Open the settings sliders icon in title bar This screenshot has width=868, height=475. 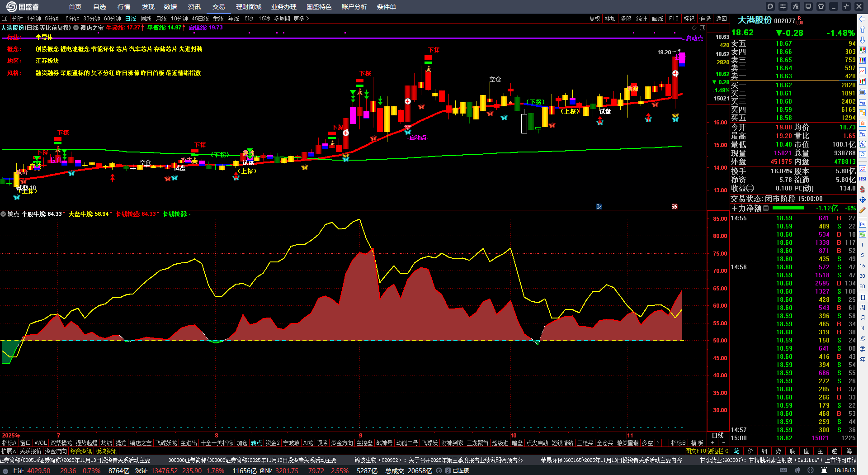[783, 6]
